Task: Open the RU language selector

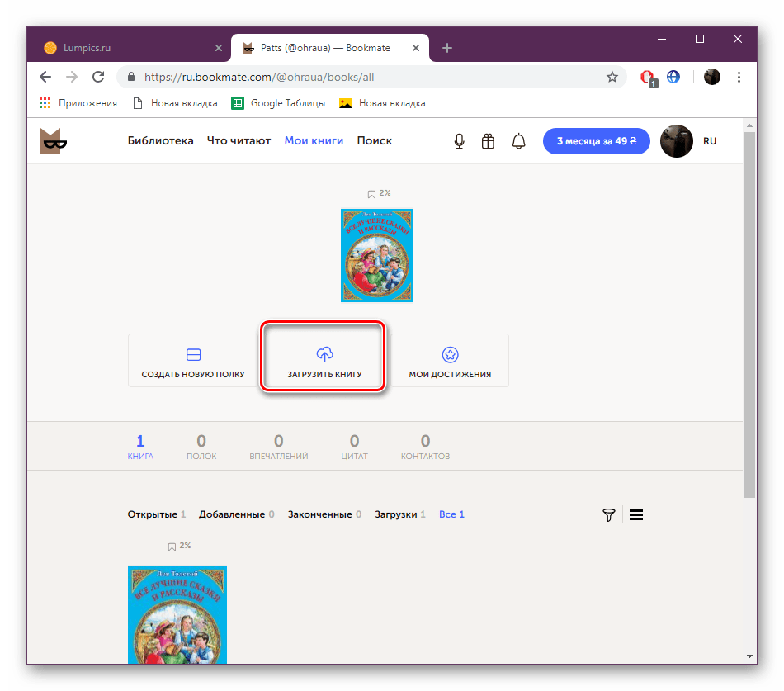Action: [x=710, y=141]
